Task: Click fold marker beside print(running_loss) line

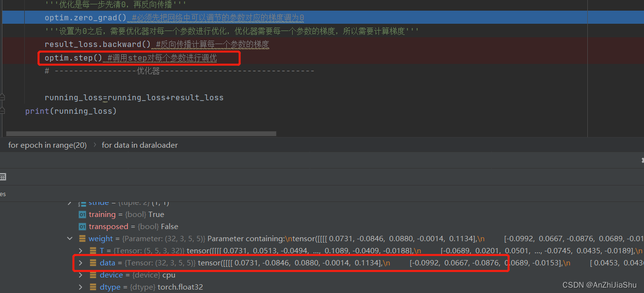Action: tap(2, 110)
